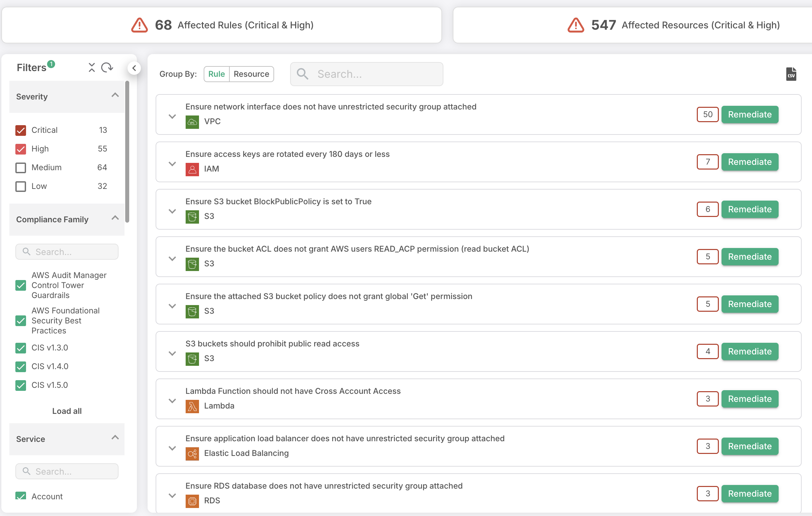Screen dimensions: 812x516
Task: Click the refresh filters icon
Action: click(107, 67)
